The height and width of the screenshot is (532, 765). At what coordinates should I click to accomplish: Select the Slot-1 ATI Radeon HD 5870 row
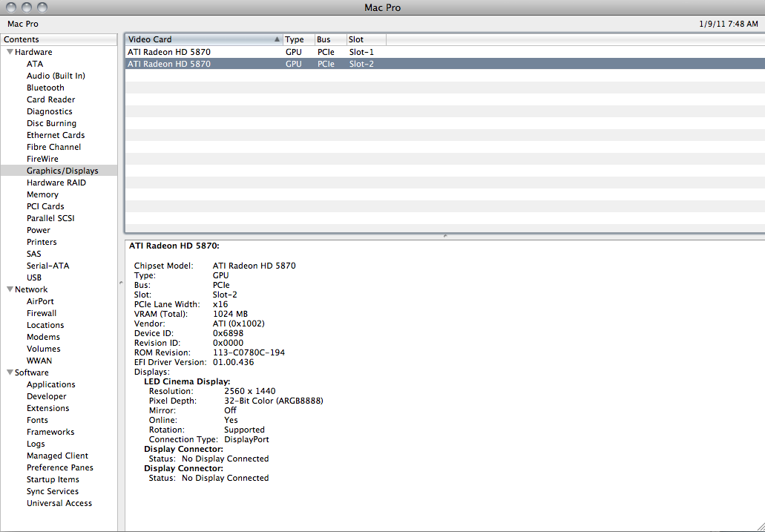pyautogui.click(x=444, y=52)
